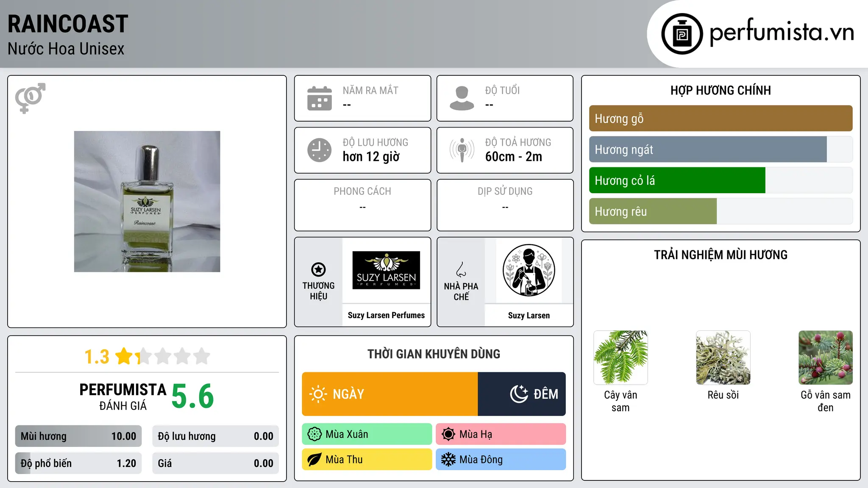This screenshot has width=868, height=488.
Task: Click the sun icon in the Ngày bar
Action: [x=318, y=394]
